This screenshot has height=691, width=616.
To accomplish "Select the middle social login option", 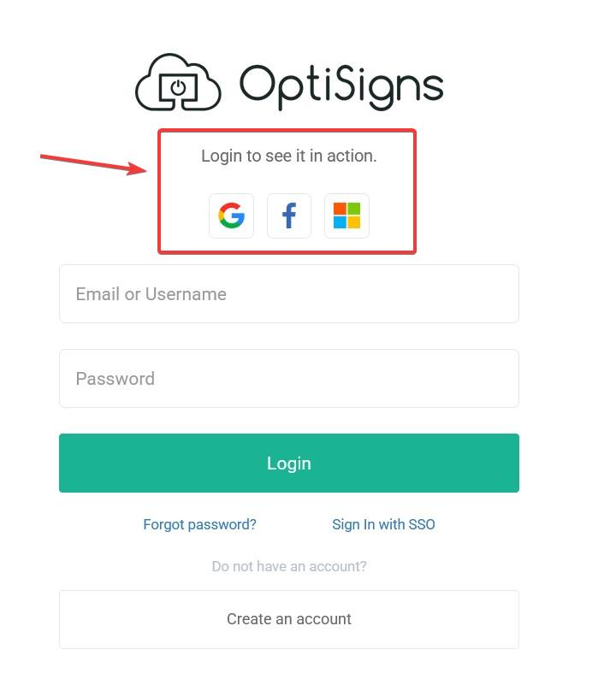I will [x=289, y=216].
